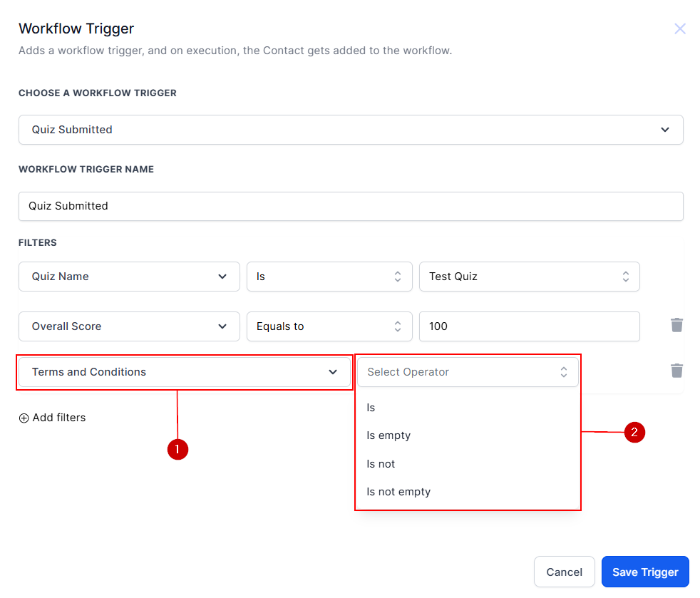Image resolution: width=700 pixels, height=598 pixels.
Task: Open the Terms and Conditions filter dropdown
Action: click(x=185, y=372)
